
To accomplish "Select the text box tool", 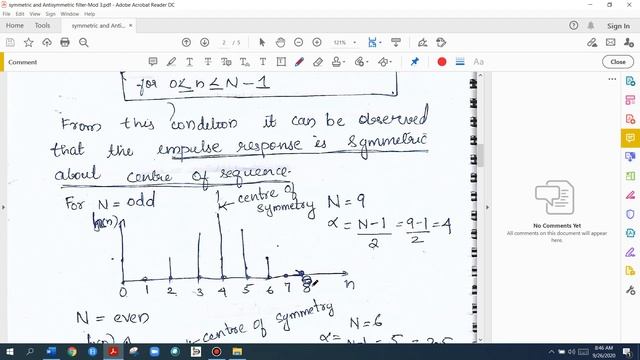I will pyautogui.click(x=281, y=62).
